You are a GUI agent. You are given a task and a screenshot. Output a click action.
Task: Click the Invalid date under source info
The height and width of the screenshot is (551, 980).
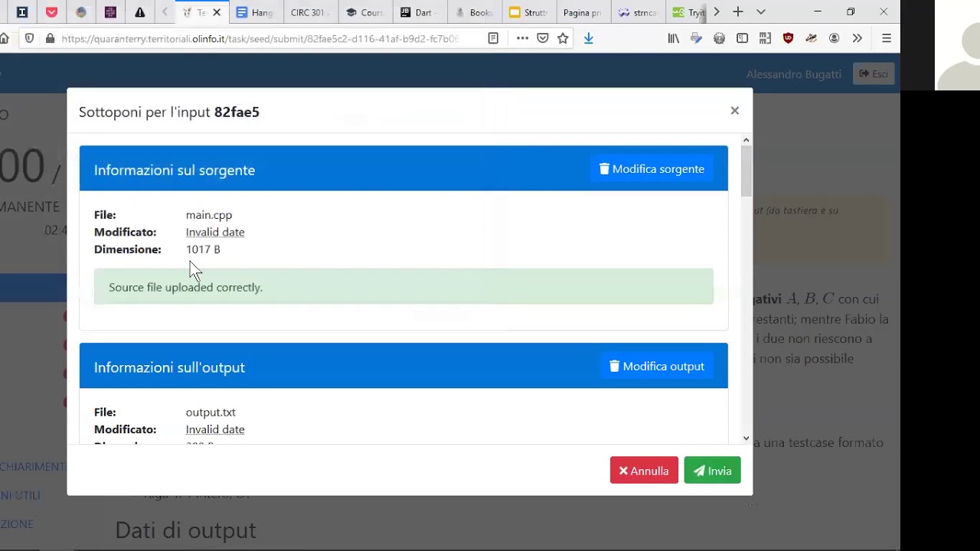point(215,232)
